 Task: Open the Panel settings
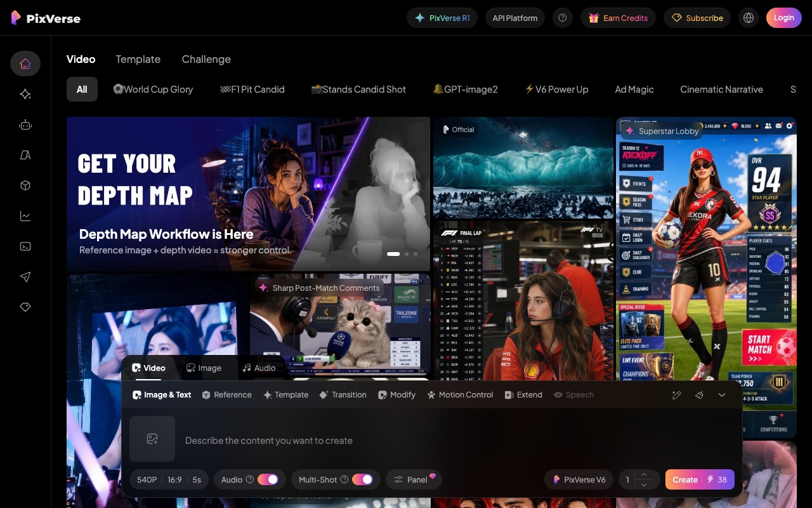pyautogui.click(x=414, y=479)
